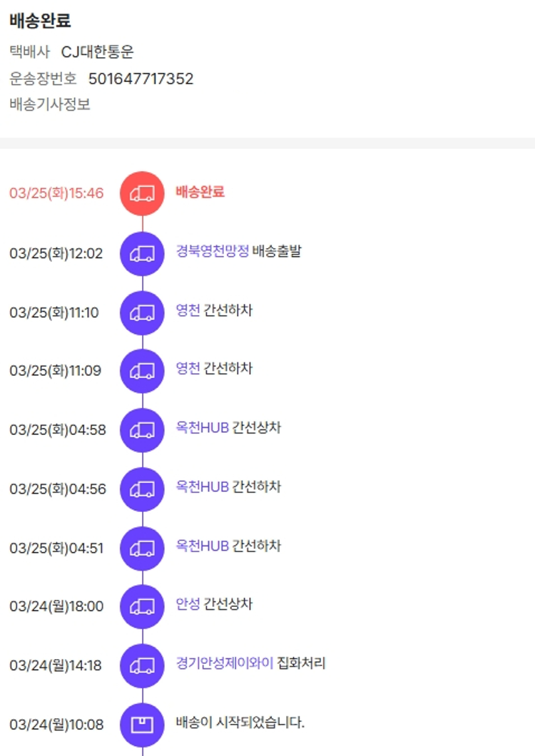The image size is (535, 756).
Task: Open 안성 link in the 18:00 간선상차 entry
Action: pos(188,604)
